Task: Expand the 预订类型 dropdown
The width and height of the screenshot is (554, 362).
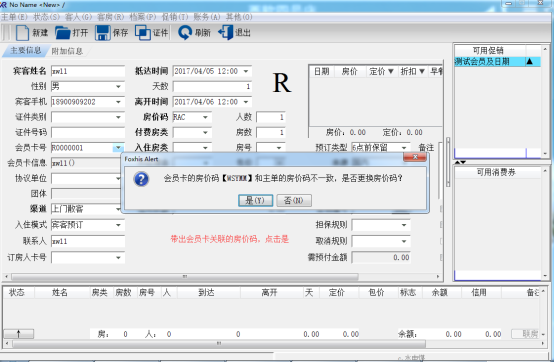Action: (404, 148)
